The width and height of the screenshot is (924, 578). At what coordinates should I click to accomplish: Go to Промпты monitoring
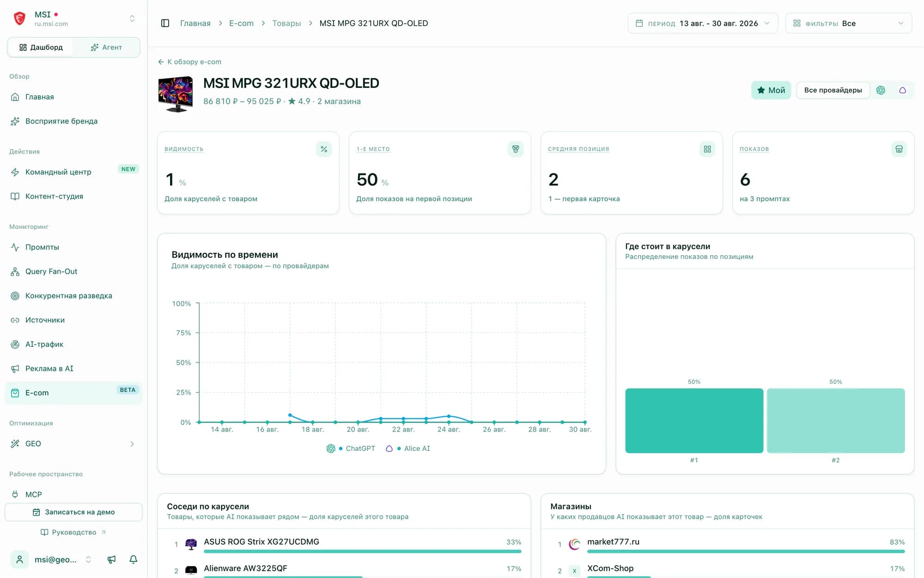[x=74, y=247]
